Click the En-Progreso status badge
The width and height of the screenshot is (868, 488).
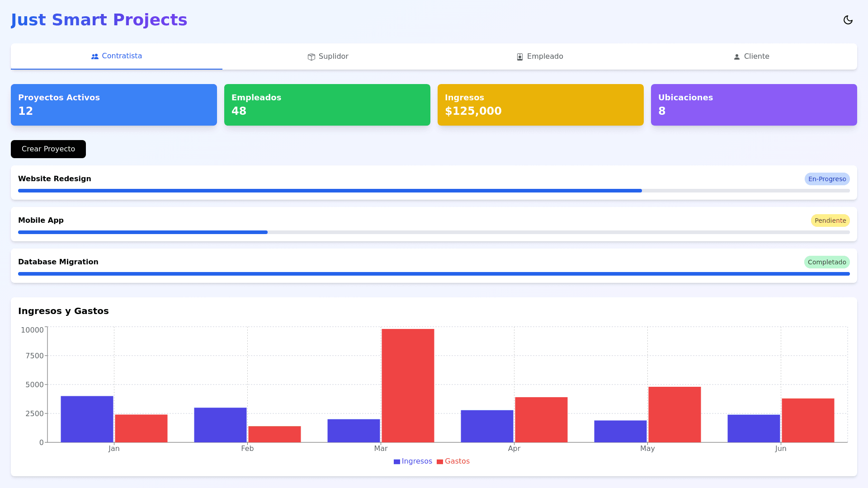(x=827, y=179)
